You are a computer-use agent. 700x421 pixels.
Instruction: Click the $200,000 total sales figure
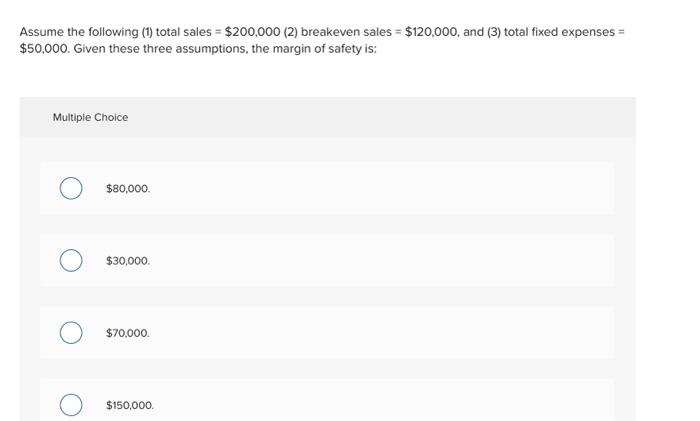pos(252,32)
